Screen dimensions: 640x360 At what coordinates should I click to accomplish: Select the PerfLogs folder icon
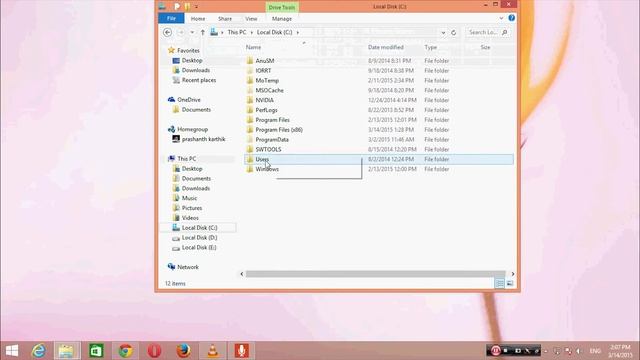pyautogui.click(x=250, y=110)
